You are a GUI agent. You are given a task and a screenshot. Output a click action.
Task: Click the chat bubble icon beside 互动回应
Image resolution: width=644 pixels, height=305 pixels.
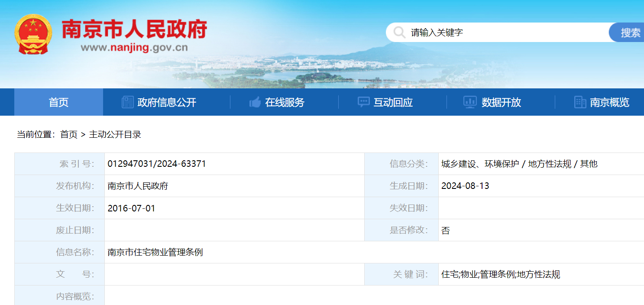[363, 102]
